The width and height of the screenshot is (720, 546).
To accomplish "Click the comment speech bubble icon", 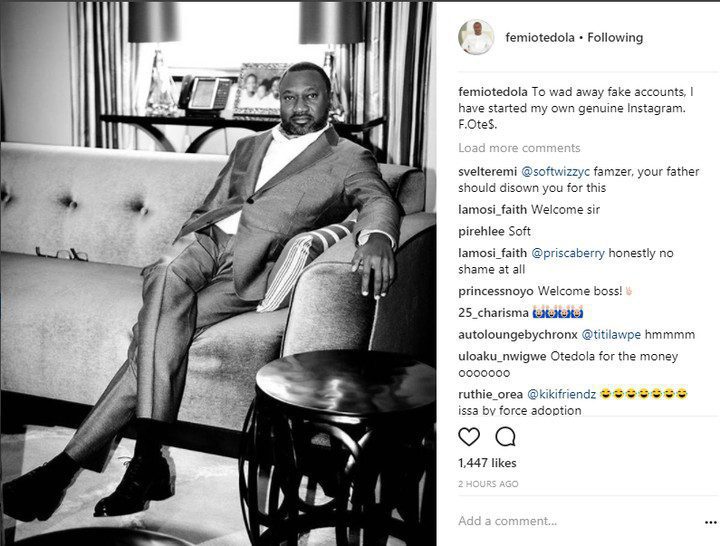I will [x=505, y=437].
